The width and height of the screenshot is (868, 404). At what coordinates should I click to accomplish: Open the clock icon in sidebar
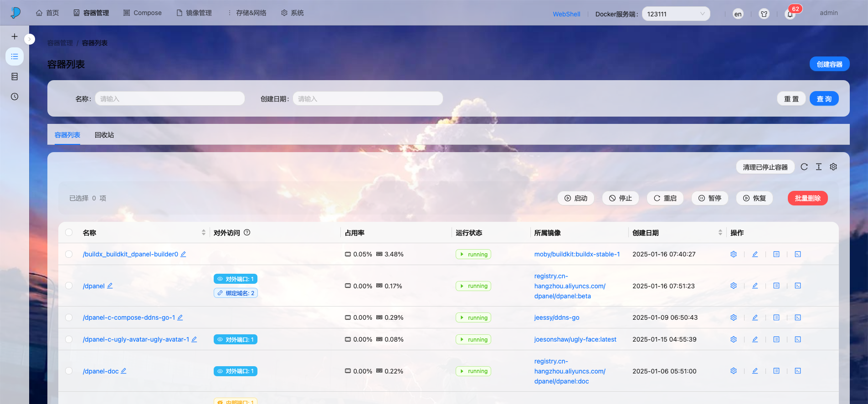pos(15,97)
